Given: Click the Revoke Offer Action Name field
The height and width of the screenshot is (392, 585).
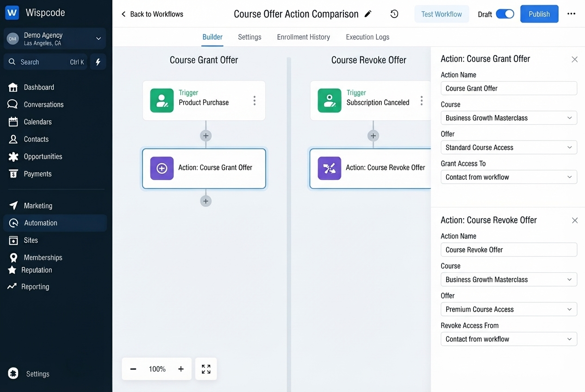Looking at the screenshot, I should point(509,250).
